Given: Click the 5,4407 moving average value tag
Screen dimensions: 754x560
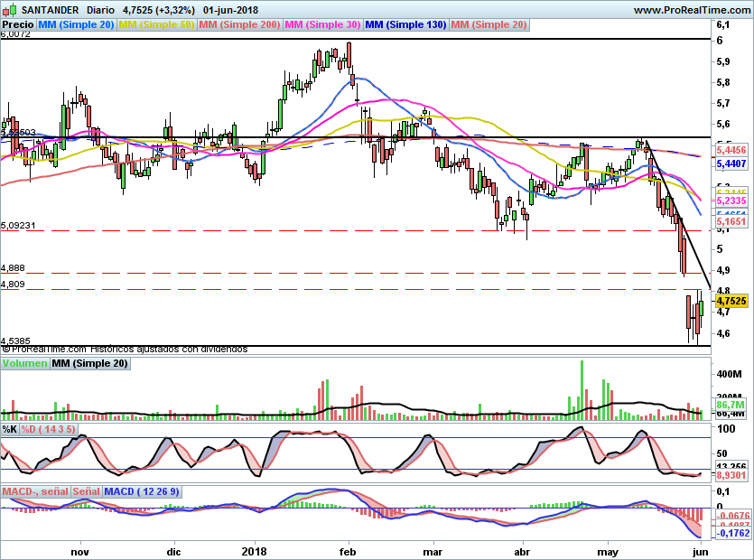Looking at the screenshot, I should [731, 164].
